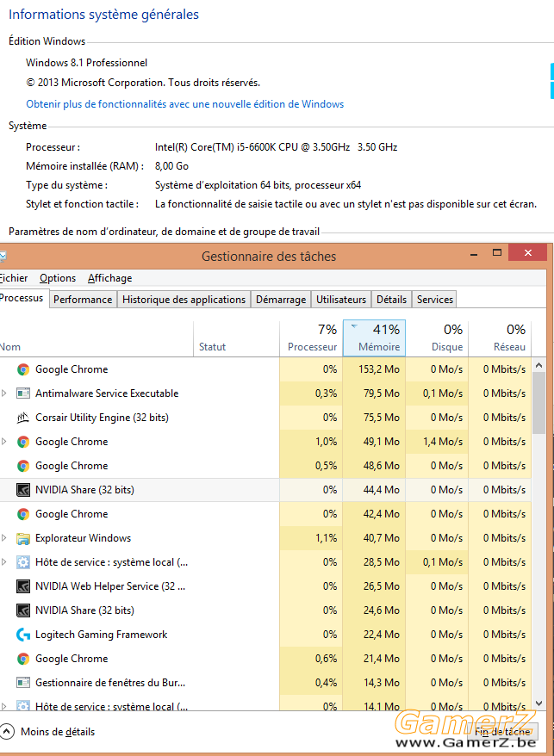This screenshot has width=554, height=756.
Task: Open the Fichier menu
Action: click(14, 278)
